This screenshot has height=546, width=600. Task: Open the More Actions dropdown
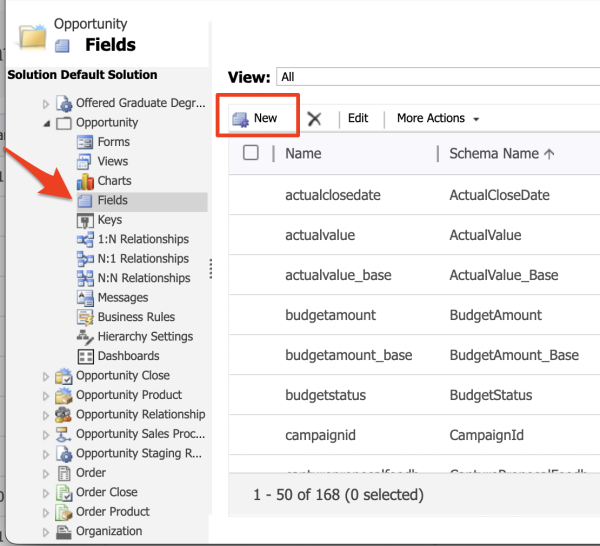(x=438, y=118)
